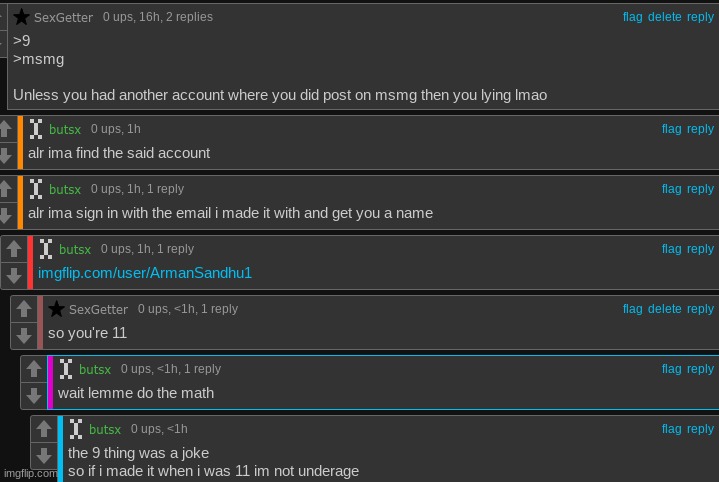Upvote the 'alr ima find the said account' comment
The height and width of the screenshot is (482, 719).
(x=6, y=129)
